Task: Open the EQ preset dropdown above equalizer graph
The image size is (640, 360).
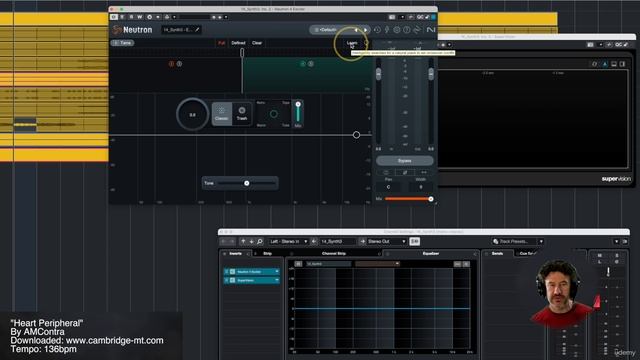Action: [377, 264]
